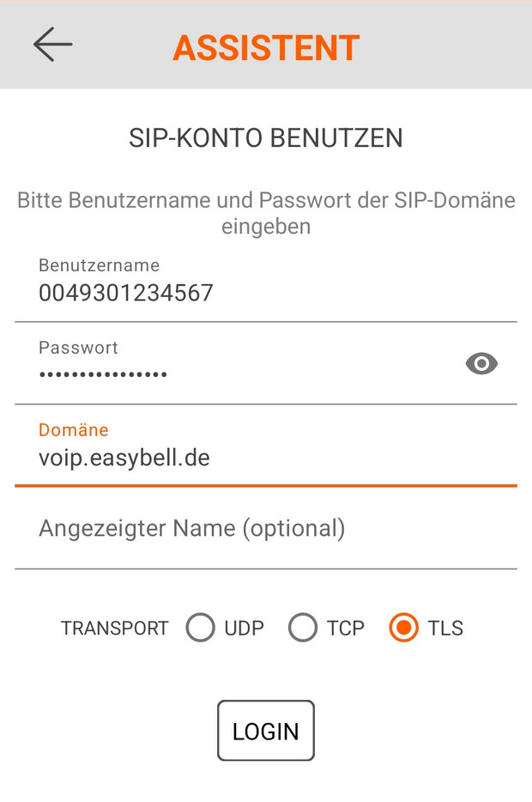Click the ASSISTENT header title
532x802 pixels.
pos(266,48)
